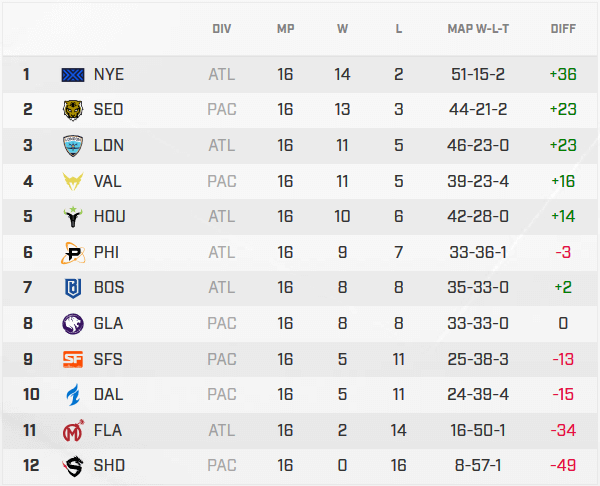
Task: Sort by MAP W-L-T column header
Action: click(479, 29)
